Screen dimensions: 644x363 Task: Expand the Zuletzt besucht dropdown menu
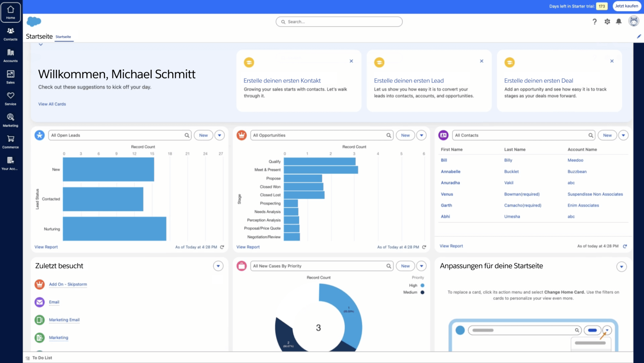[218, 266]
